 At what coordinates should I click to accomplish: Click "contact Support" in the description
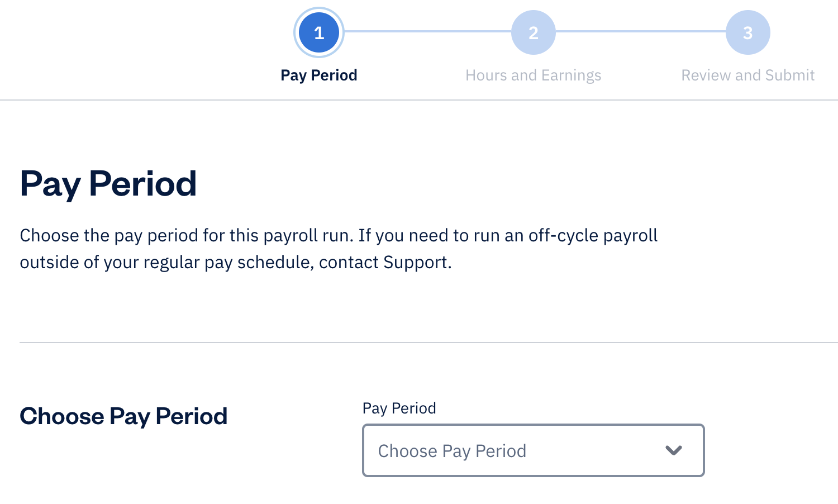point(384,263)
